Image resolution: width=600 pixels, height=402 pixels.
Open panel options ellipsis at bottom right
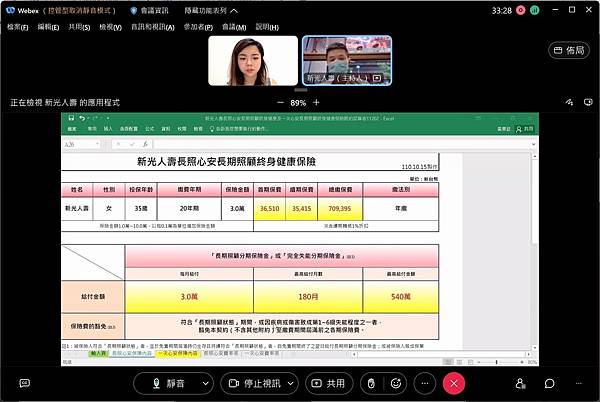click(x=579, y=383)
